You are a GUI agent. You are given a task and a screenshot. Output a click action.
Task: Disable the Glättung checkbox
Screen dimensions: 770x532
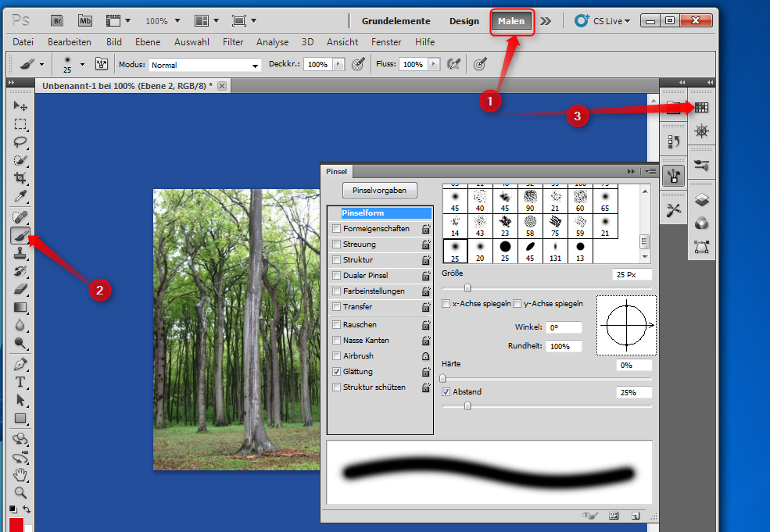point(337,371)
